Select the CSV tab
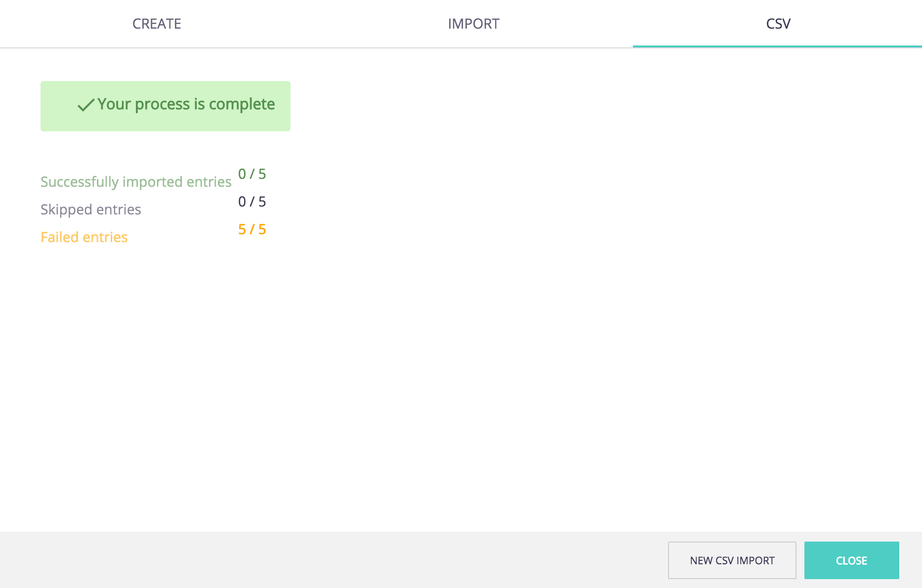922x588 pixels. (x=778, y=24)
